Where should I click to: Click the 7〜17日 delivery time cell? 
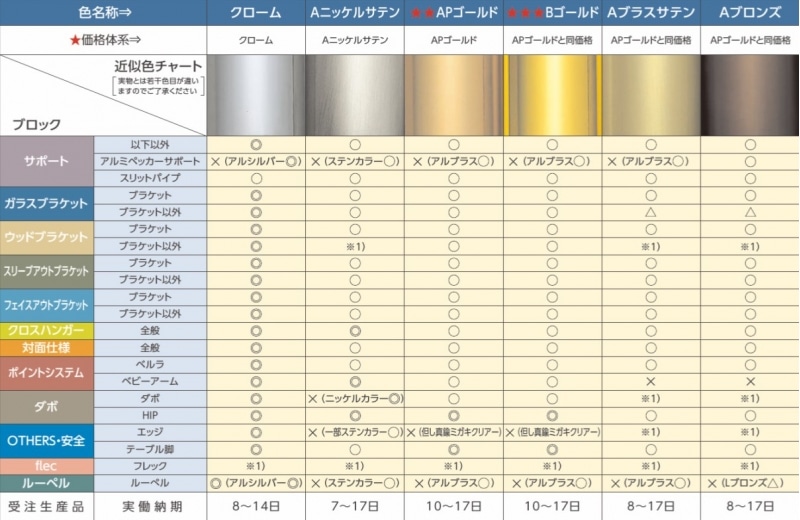click(x=355, y=505)
